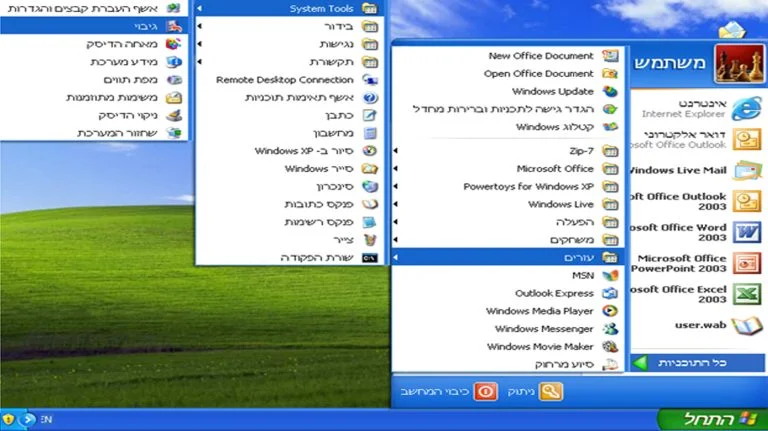768x431 pixels.
Task: Expand hidden tray icons arrow
Action: click(28, 420)
